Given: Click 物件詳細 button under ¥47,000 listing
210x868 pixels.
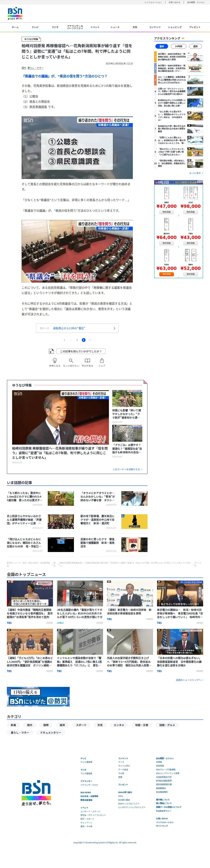Looking at the screenshot, I should pos(166,212).
